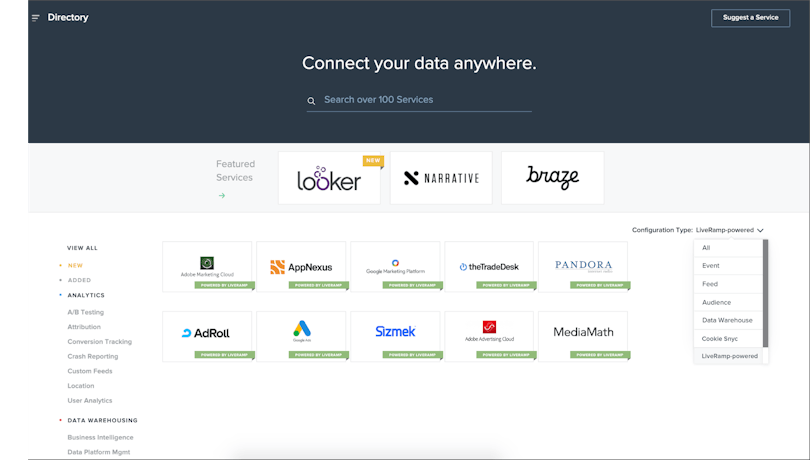Open the Sizmek service tile
The width and height of the screenshot is (810, 460).
[x=395, y=336]
